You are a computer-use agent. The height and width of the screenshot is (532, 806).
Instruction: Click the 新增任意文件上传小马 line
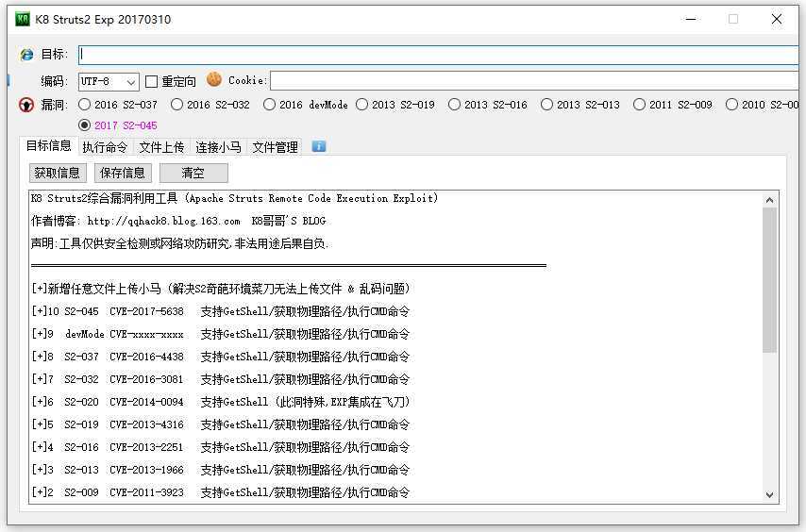click(x=221, y=289)
